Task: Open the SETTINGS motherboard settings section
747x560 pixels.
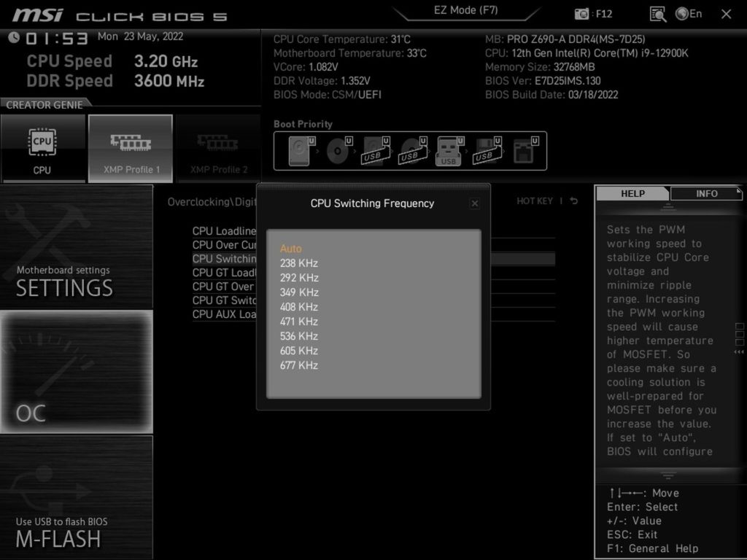Action: point(76,246)
